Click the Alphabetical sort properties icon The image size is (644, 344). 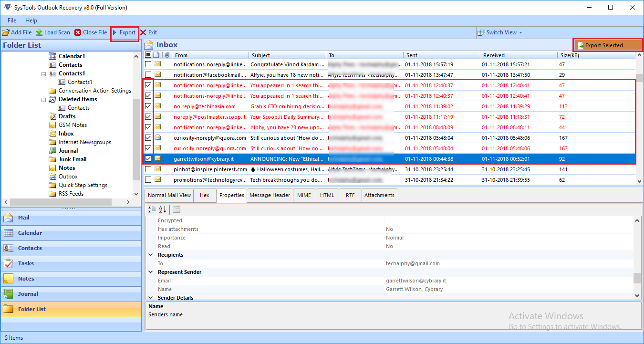pos(162,209)
